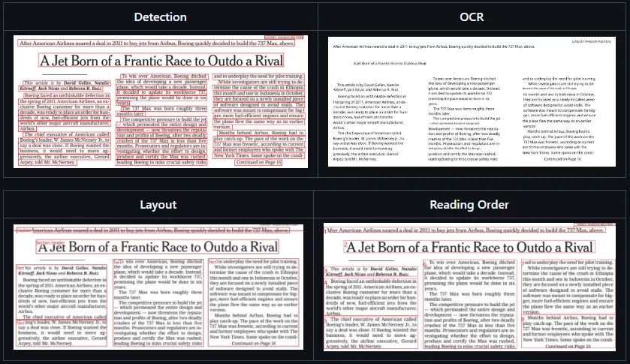Click the Detection heading
Viewport: 630px width, 364px height.
[x=160, y=17]
